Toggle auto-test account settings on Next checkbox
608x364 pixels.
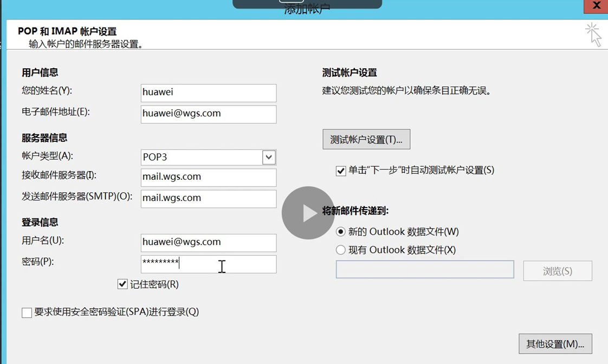point(341,171)
